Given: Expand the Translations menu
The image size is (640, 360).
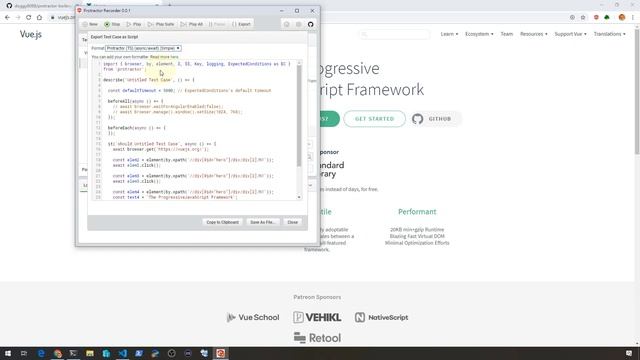Looking at the screenshot, I should coord(609,34).
